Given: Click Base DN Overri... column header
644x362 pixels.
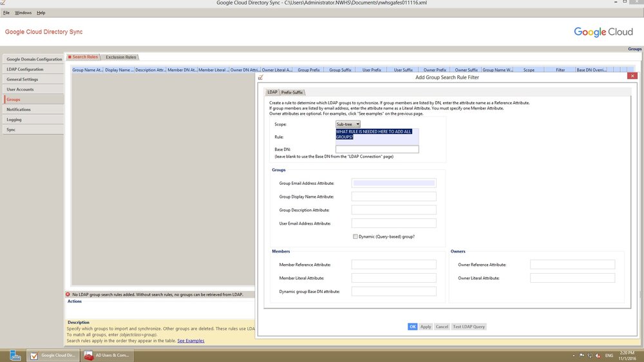Looking at the screenshot, I should (x=591, y=70).
